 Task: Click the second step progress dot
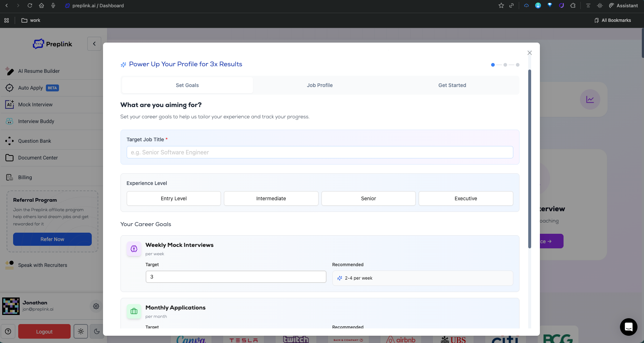pyautogui.click(x=505, y=65)
